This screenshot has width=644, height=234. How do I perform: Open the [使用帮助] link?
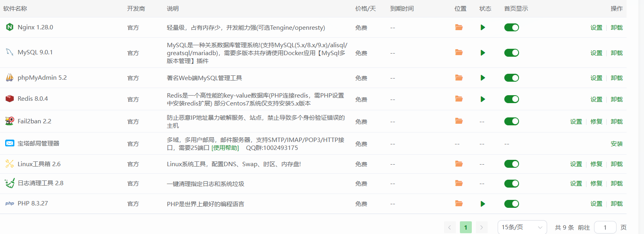pyautogui.click(x=225, y=148)
